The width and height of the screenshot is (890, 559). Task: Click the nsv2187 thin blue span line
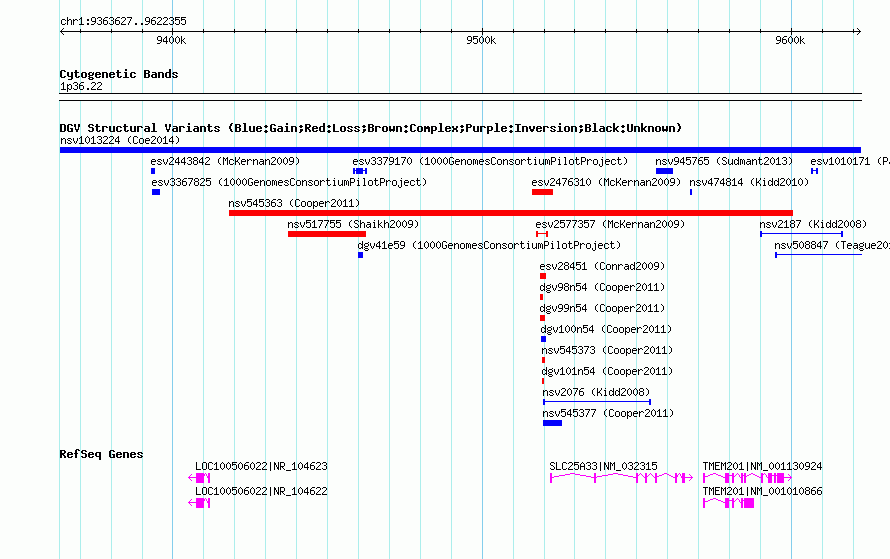(801, 234)
